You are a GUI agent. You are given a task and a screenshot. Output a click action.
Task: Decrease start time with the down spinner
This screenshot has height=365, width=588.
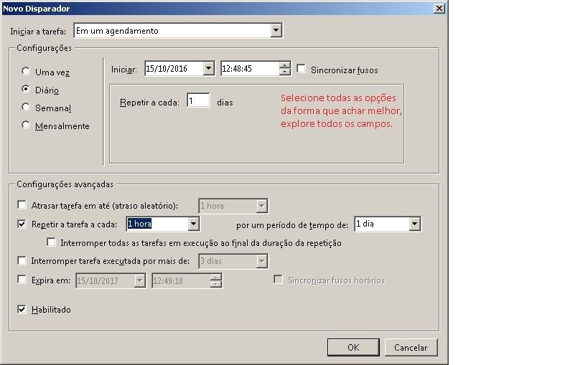pos(285,72)
